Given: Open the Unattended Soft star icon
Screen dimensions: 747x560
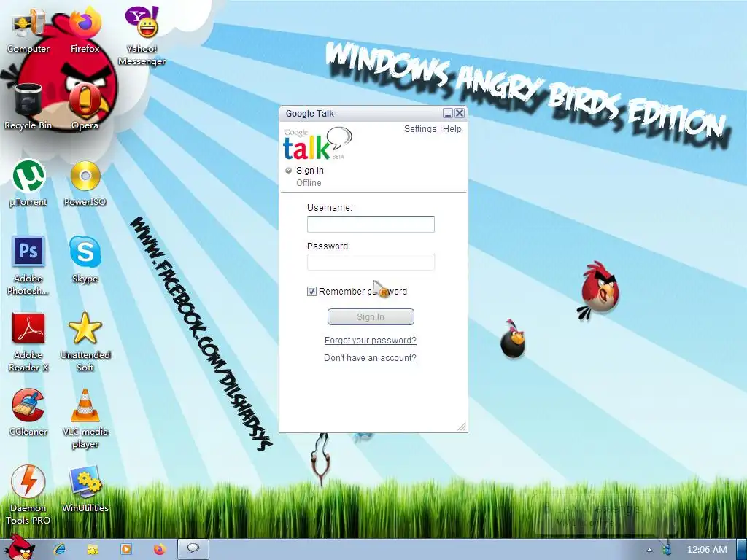Looking at the screenshot, I should click(85, 343).
